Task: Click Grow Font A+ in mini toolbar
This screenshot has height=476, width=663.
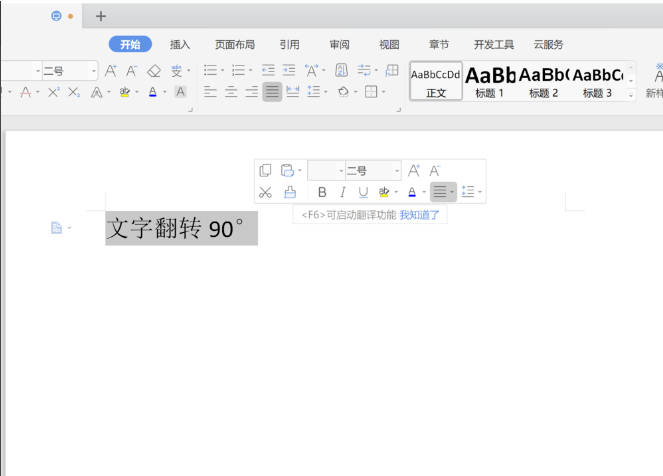Action: click(414, 171)
